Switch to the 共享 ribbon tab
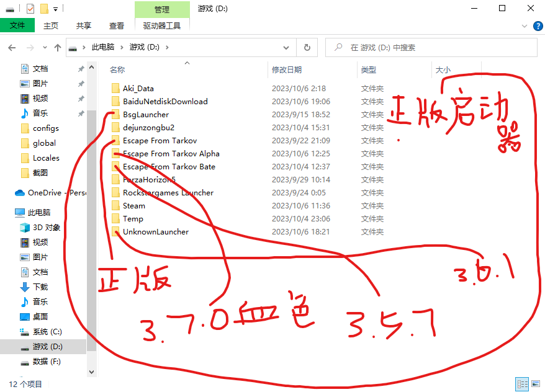This screenshot has height=392, width=545. coord(83,25)
